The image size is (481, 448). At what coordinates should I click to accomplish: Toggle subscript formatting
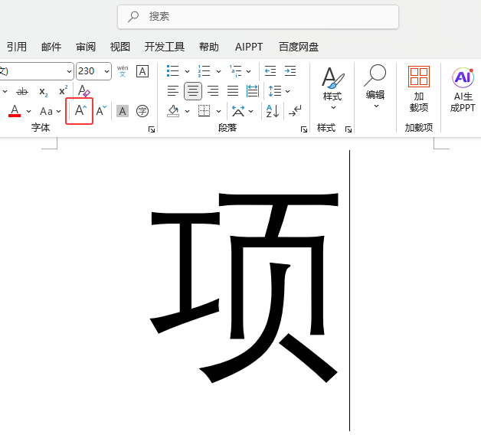point(43,91)
